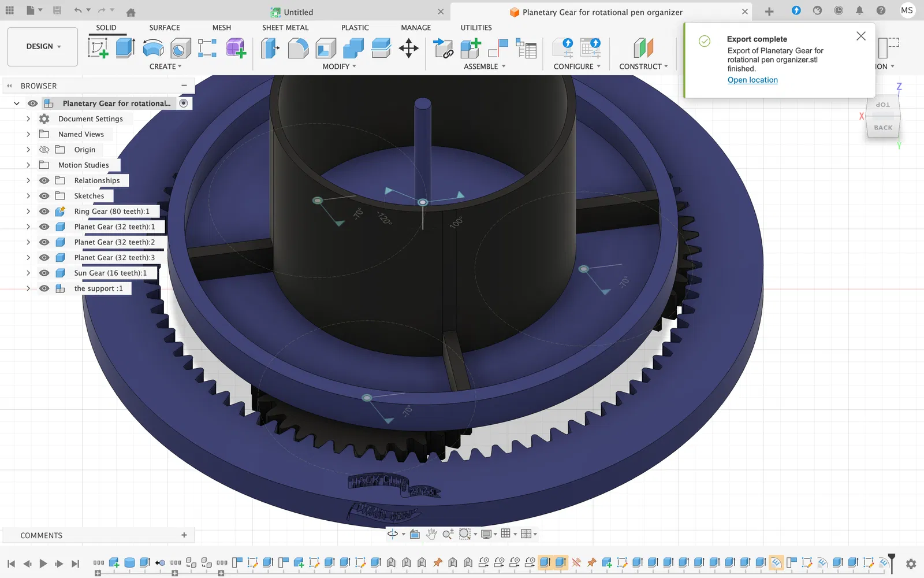Add a comment with the plus button
The width and height of the screenshot is (924, 578).
[x=184, y=535]
